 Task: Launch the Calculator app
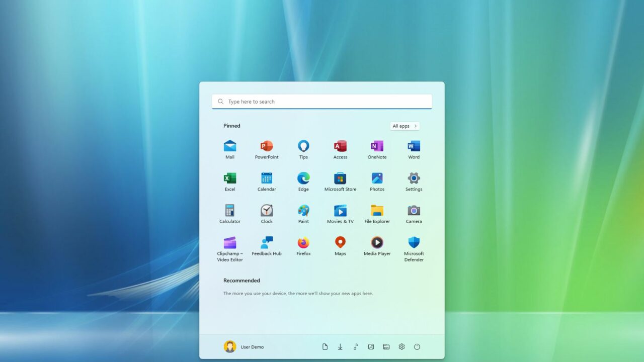tap(230, 214)
